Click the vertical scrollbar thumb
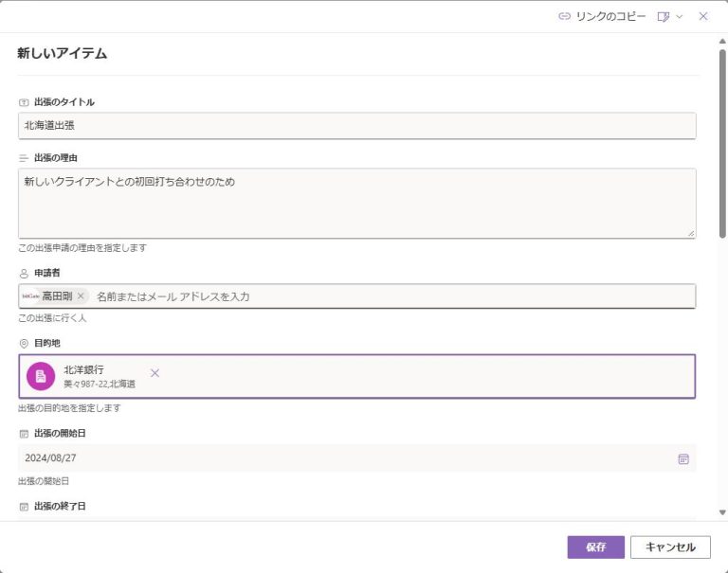 [722, 144]
